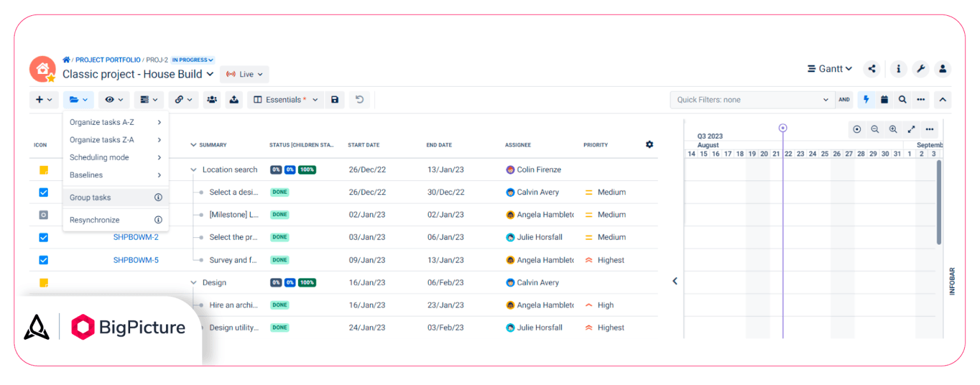Open the PROJECT PORTFOLIO breadcrumb link
980x385 pixels.
[x=108, y=60]
